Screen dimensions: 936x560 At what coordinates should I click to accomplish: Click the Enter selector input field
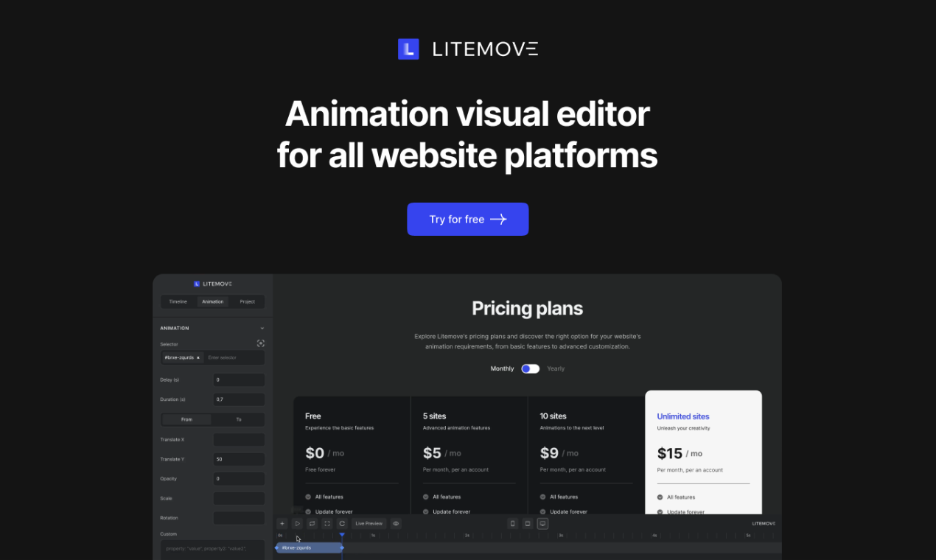(x=233, y=357)
